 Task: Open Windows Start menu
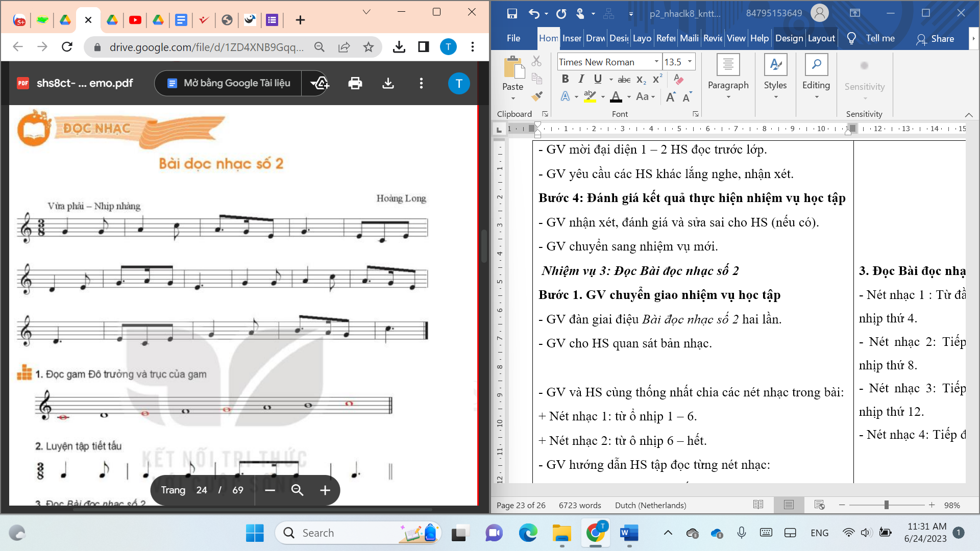[x=255, y=533]
